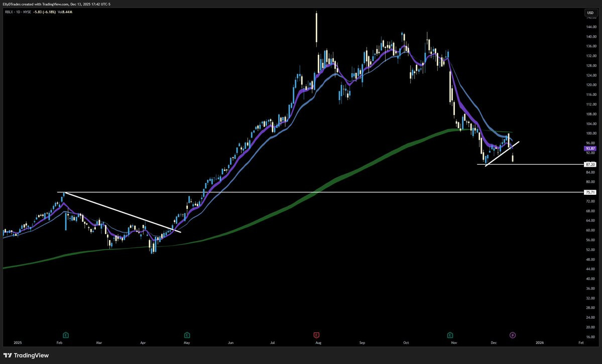
Task: Open the USD currency selector
Action: tap(590, 13)
